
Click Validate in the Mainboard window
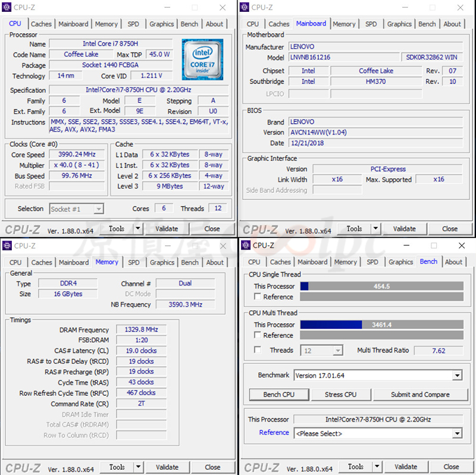click(405, 229)
